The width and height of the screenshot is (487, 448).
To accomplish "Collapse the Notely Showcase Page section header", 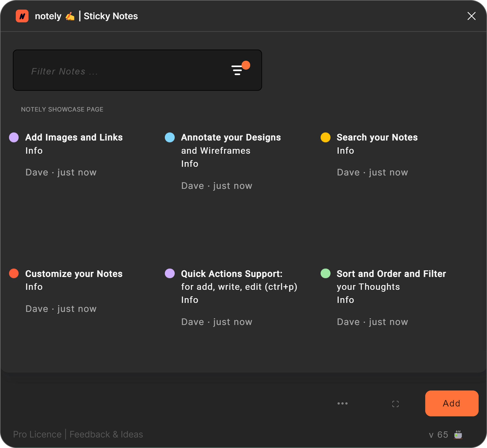I will (x=62, y=109).
